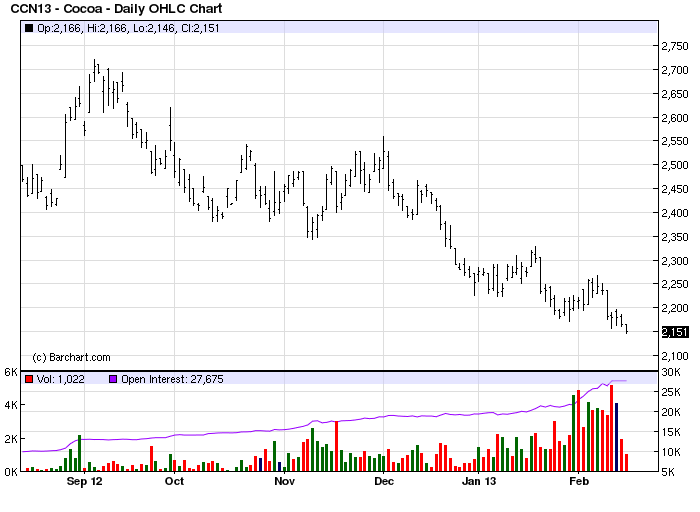Screen dimensions: 700x512
Task: Click the 30K open interest axis label
Action: [671, 372]
